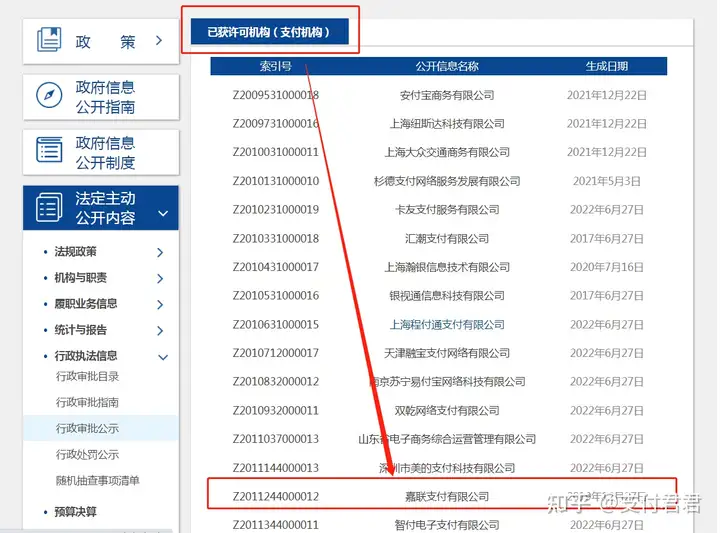The image size is (720, 533).
Task: Expand the 统计与报告 chevron
Action: pos(160,331)
